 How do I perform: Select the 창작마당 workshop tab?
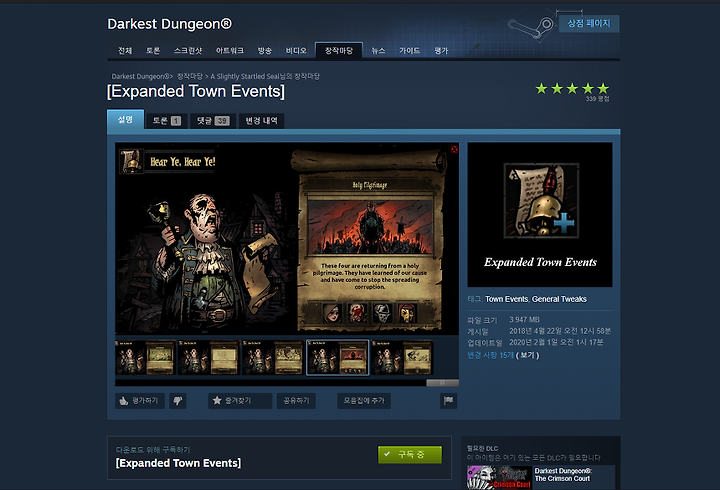click(339, 51)
